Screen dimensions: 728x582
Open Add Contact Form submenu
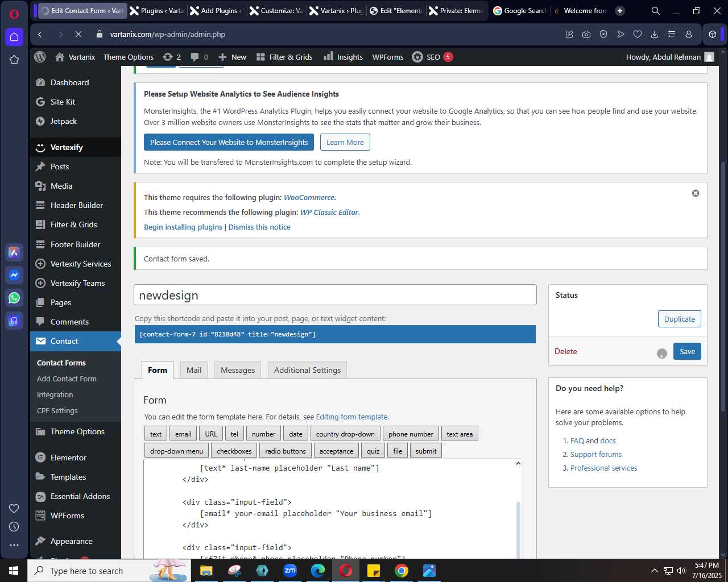coord(67,379)
